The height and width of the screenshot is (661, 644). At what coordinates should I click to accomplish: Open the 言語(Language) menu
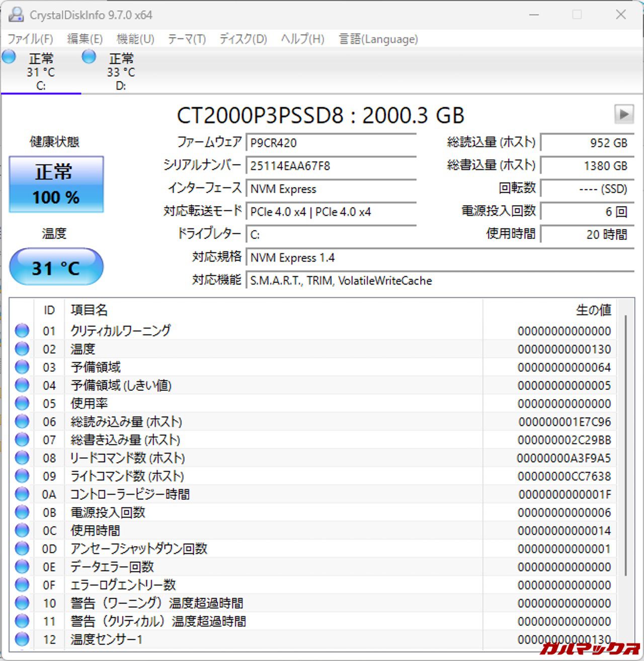pos(378,39)
